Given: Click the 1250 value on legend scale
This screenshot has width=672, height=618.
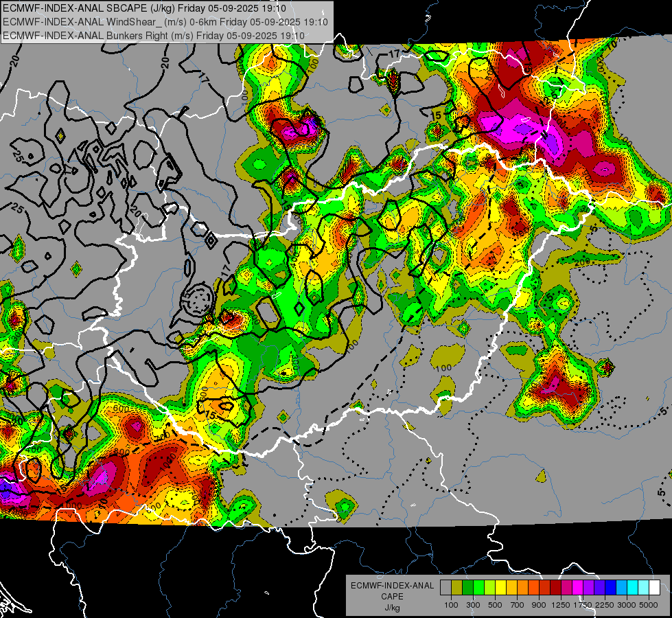Looking at the screenshot, I should pyautogui.click(x=561, y=605).
